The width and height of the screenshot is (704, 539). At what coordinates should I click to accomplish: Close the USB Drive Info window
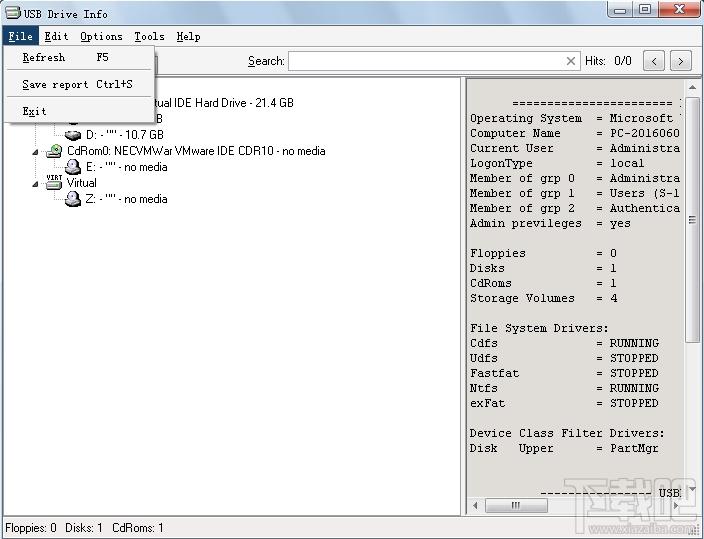click(679, 9)
